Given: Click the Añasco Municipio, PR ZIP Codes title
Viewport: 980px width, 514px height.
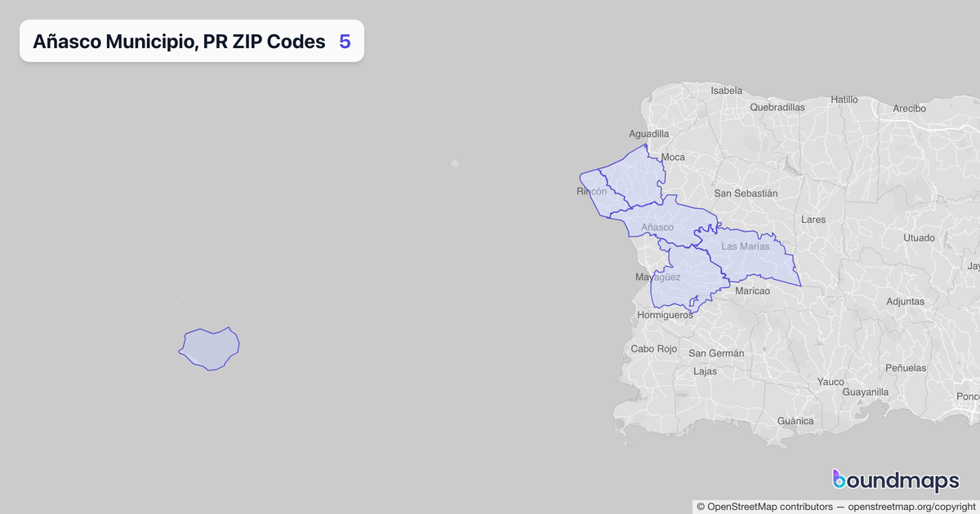Looking at the screenshot, I should pyautogui.click(x=179, y=42).
